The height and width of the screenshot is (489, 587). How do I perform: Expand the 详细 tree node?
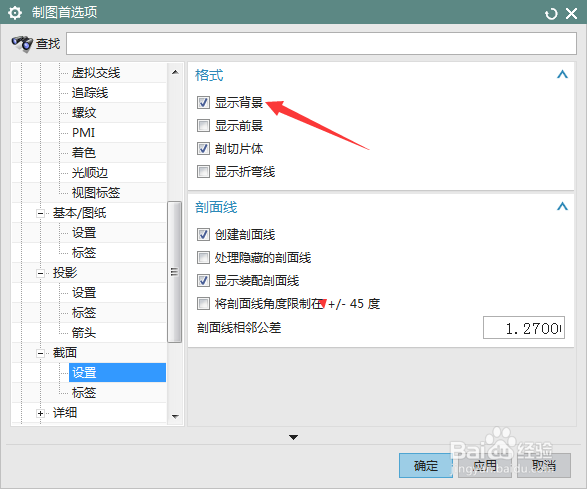40,413
